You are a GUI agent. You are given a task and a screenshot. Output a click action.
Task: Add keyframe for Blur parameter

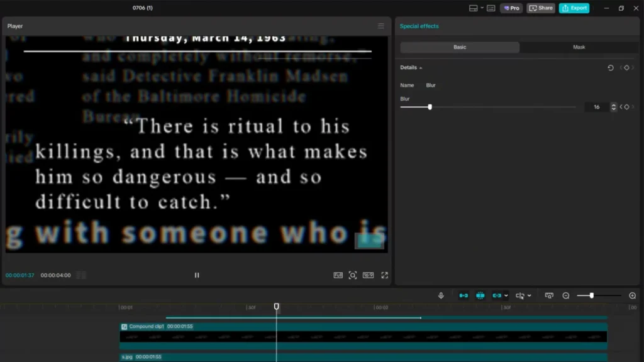[627, 107]
